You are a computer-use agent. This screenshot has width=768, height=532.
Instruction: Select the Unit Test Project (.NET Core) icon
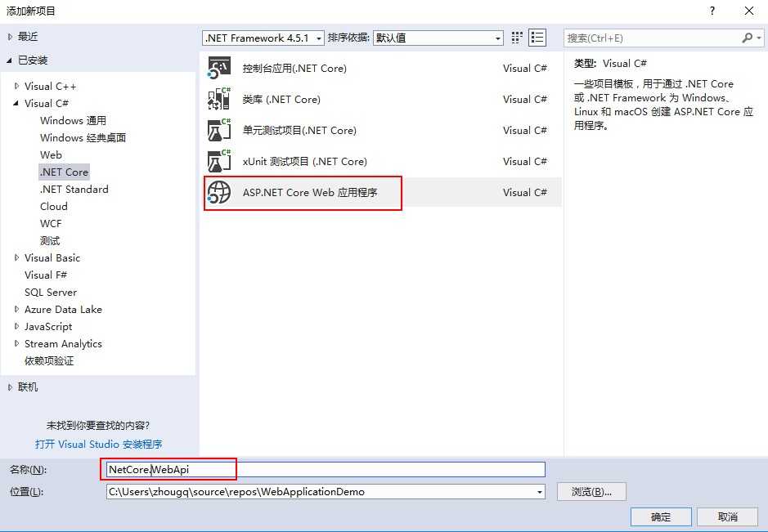coord(219,130)
